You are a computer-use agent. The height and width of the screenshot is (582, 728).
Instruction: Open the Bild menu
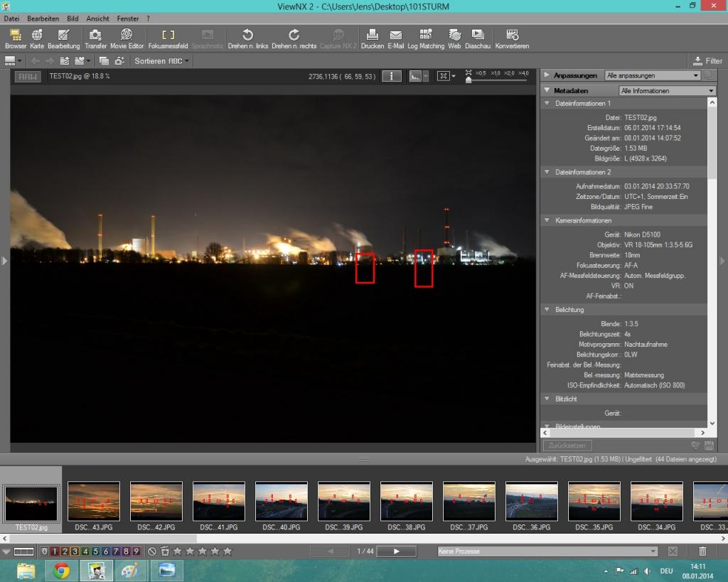(x=73, y=18)
